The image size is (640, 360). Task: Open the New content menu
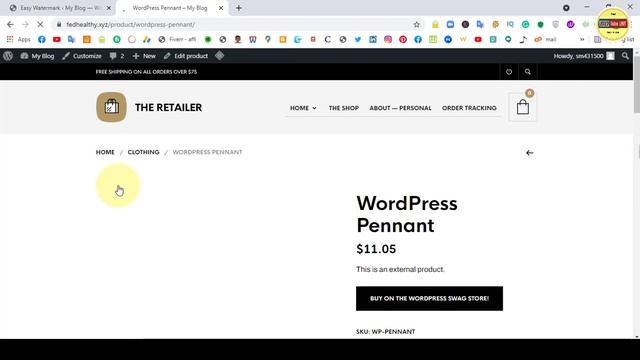[x=144, y=56]
